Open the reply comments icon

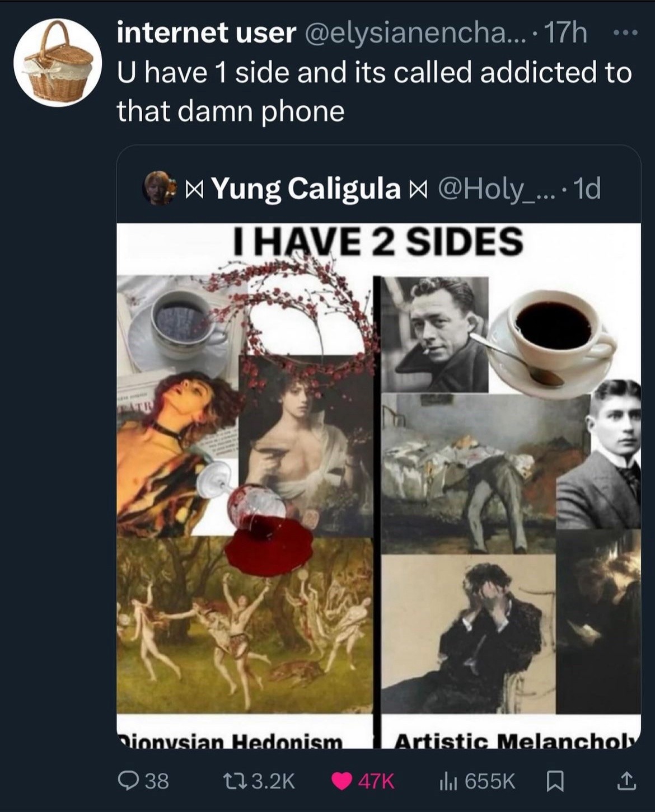tap(127, 781)
